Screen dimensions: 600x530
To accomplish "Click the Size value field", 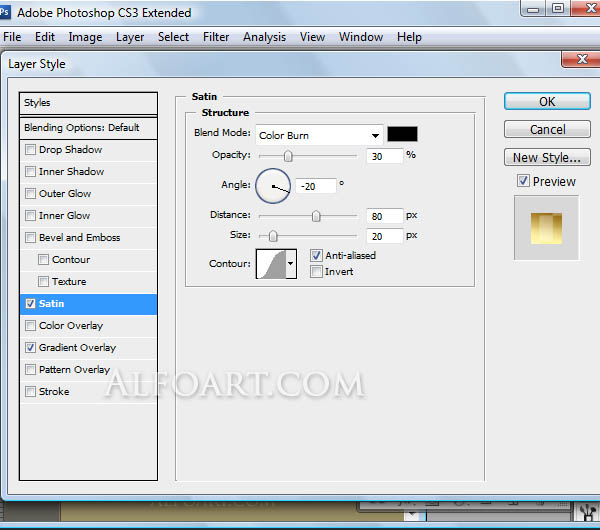I will coord(384,236).
